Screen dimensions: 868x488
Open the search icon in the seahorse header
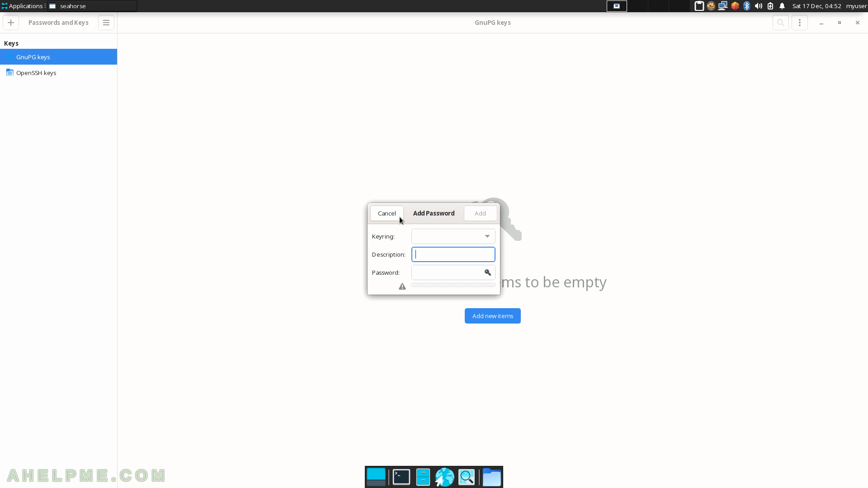[x=781, y=23]
